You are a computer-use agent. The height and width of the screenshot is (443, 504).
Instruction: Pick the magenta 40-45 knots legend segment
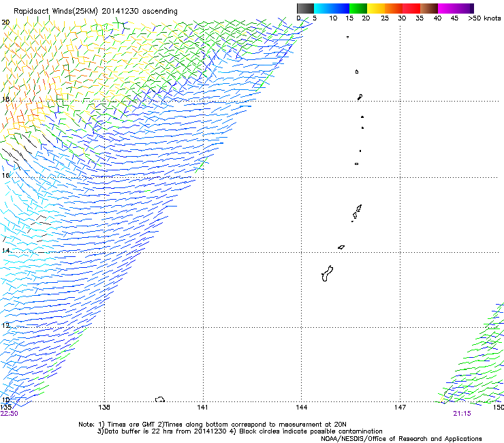[447, 8]
